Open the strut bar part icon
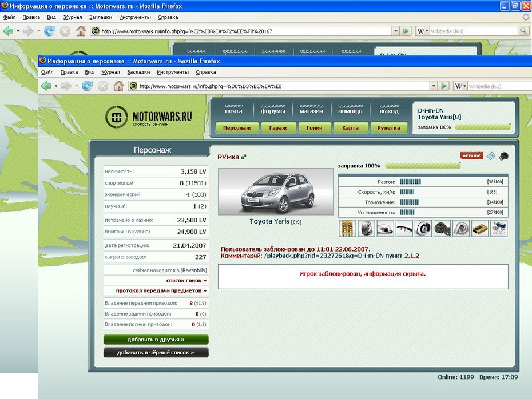 tap(404, 228)
